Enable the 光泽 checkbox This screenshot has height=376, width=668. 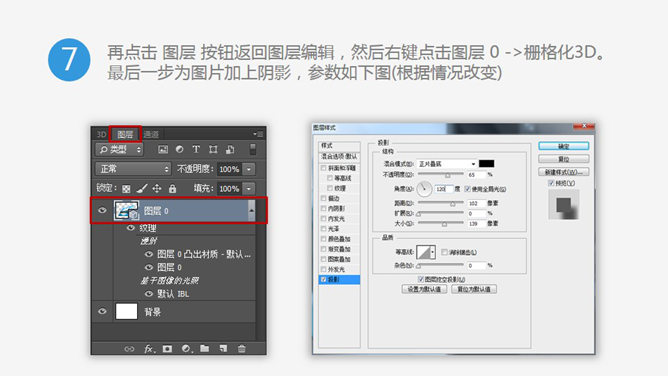(x=324, y=229)
